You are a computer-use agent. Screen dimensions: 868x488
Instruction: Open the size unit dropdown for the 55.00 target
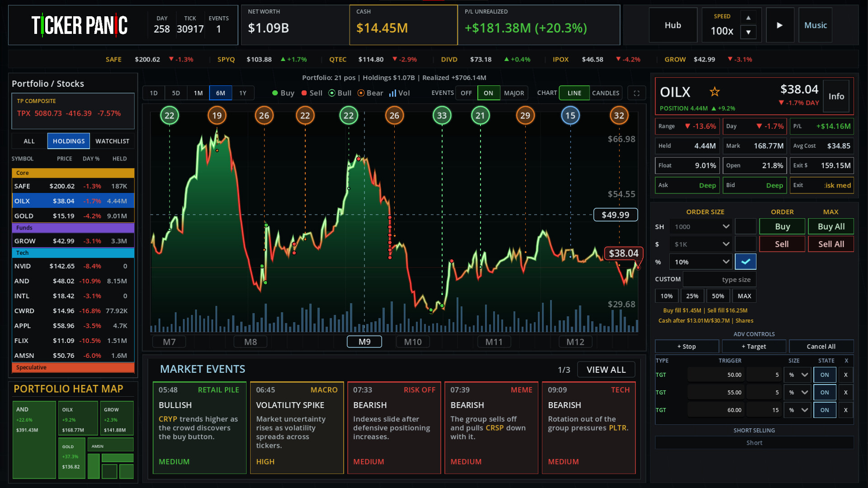point(799,393)
